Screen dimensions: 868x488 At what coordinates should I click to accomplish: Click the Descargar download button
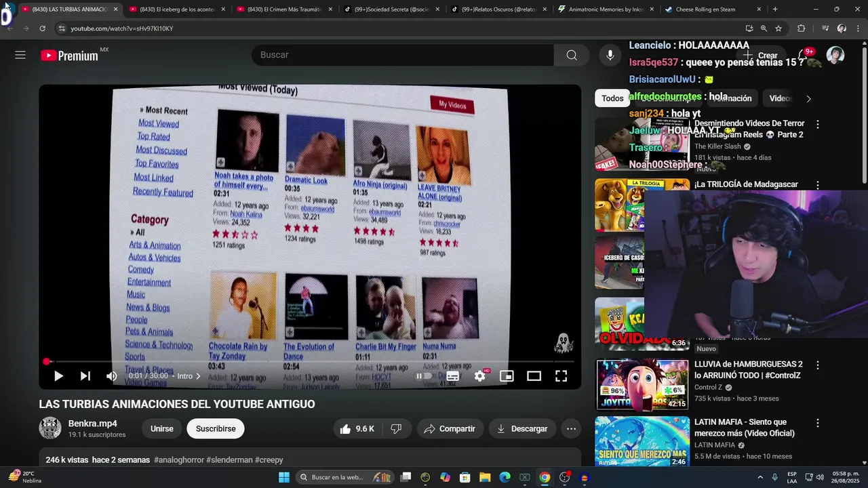pos(522,428)
